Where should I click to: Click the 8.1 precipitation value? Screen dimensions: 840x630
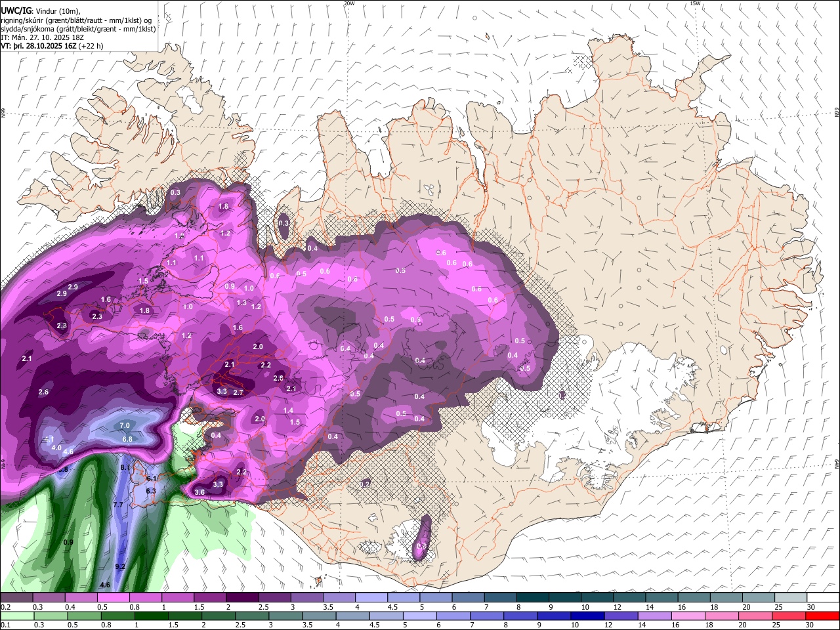click(x=126, y=467)
